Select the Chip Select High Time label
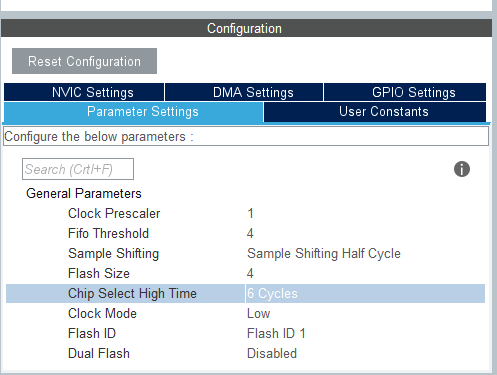Image resolution: width=497 pixels, height=375 pixels. point(132,293)
